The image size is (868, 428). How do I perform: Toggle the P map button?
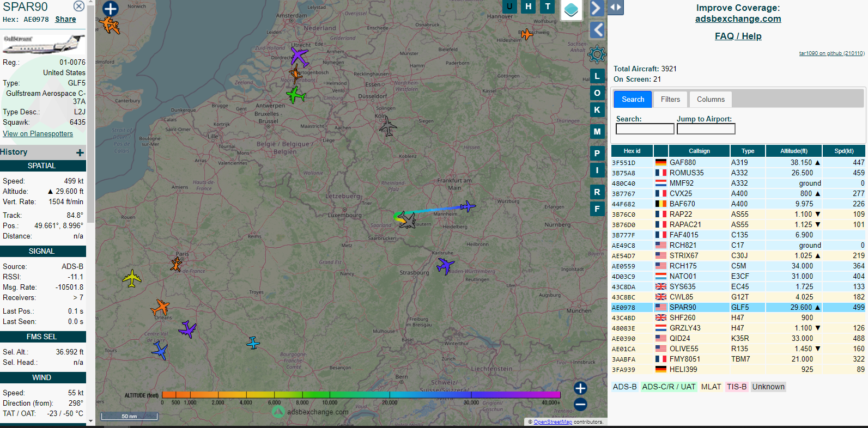(597, 154)
